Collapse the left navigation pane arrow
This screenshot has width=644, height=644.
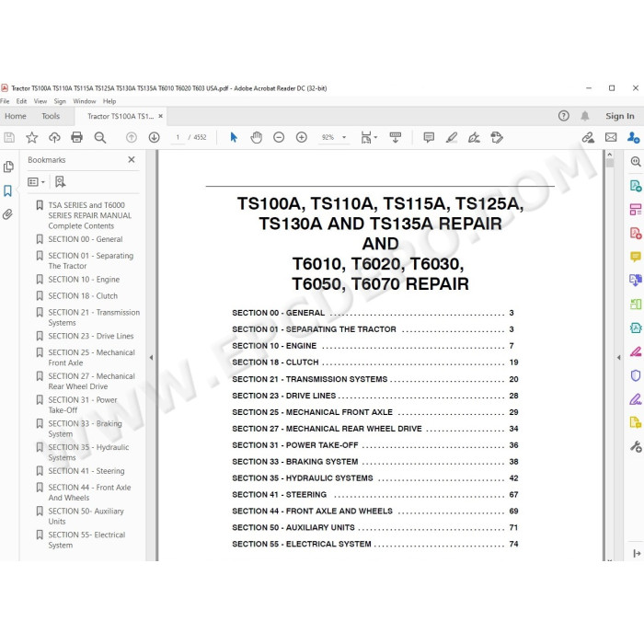pyautogui.click(x=151, y=357)
